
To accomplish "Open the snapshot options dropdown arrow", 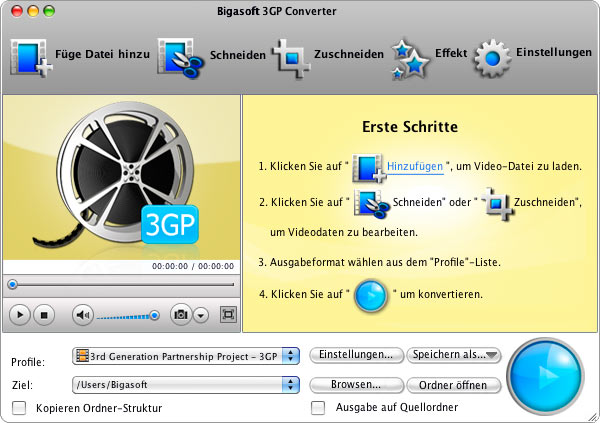I will [201, 315].
